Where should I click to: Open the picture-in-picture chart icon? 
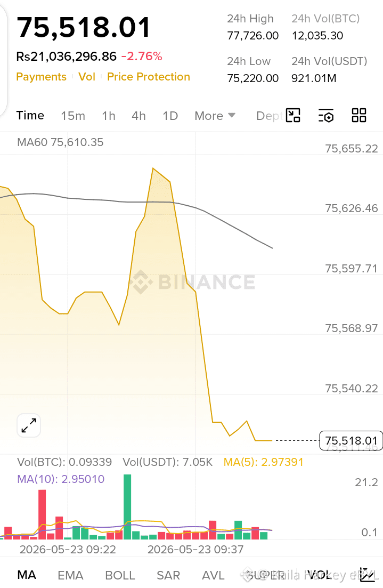[x=292, y=116]
